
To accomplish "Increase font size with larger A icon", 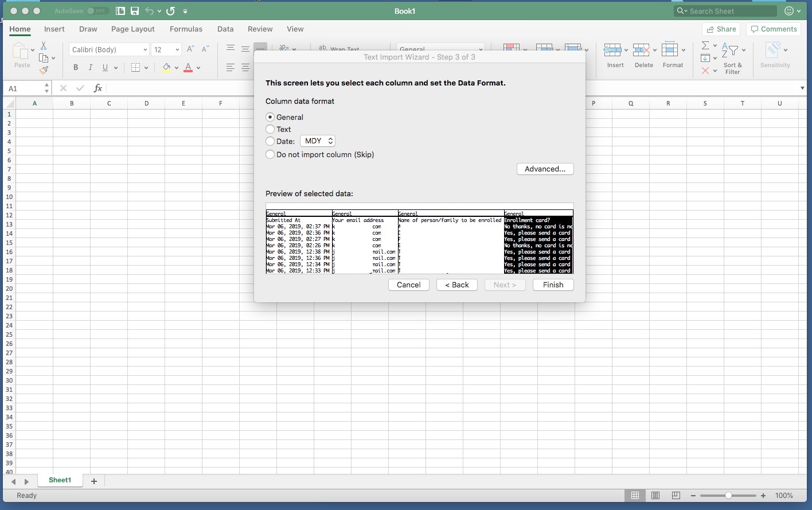I will pos(191,49).
